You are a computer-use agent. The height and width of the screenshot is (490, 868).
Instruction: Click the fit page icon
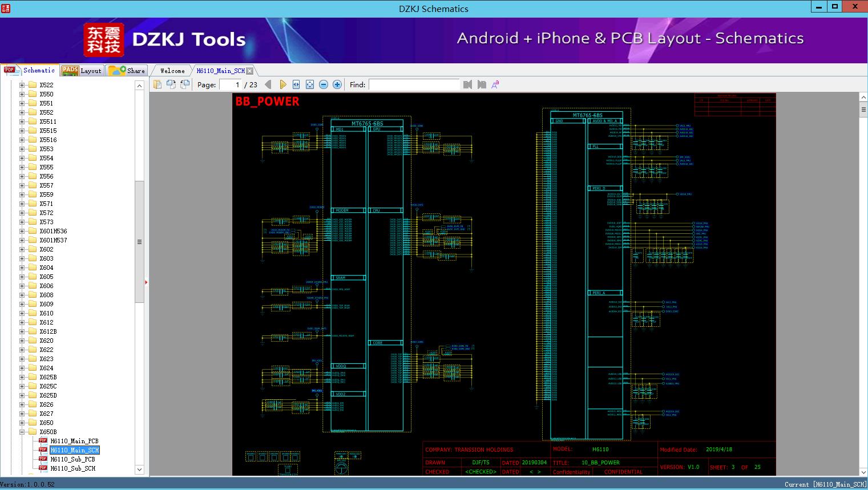click(310, 84)
